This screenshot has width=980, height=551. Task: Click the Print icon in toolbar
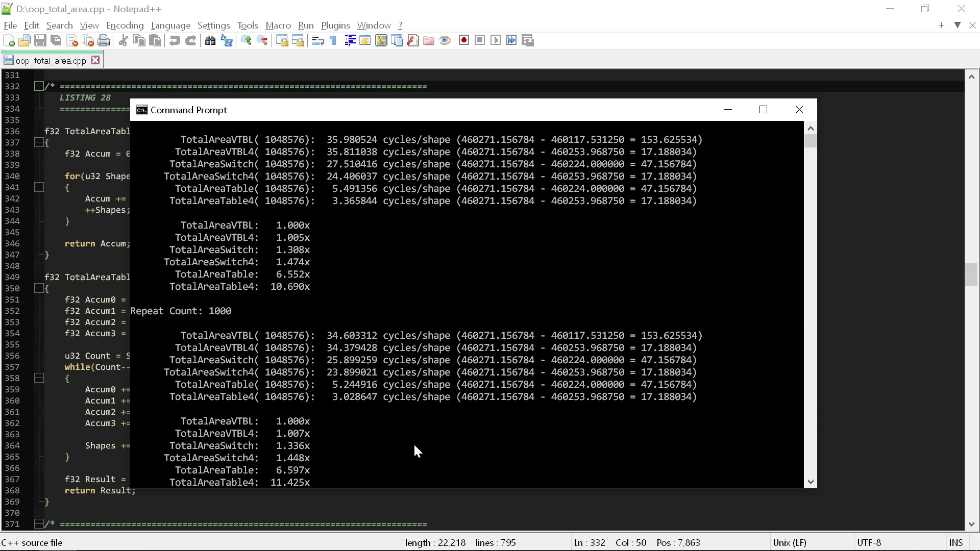click(104, 41)
